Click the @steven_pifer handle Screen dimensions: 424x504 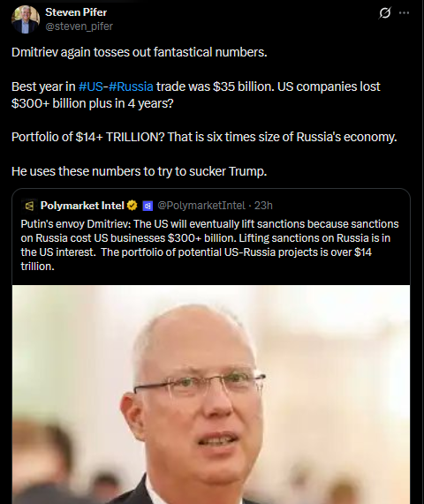pos(79,26)
